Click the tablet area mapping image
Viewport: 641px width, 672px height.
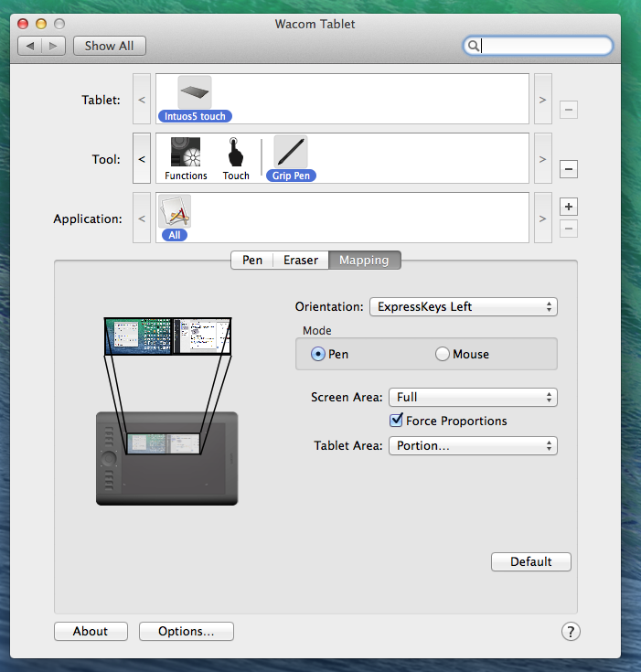[166, 459]
